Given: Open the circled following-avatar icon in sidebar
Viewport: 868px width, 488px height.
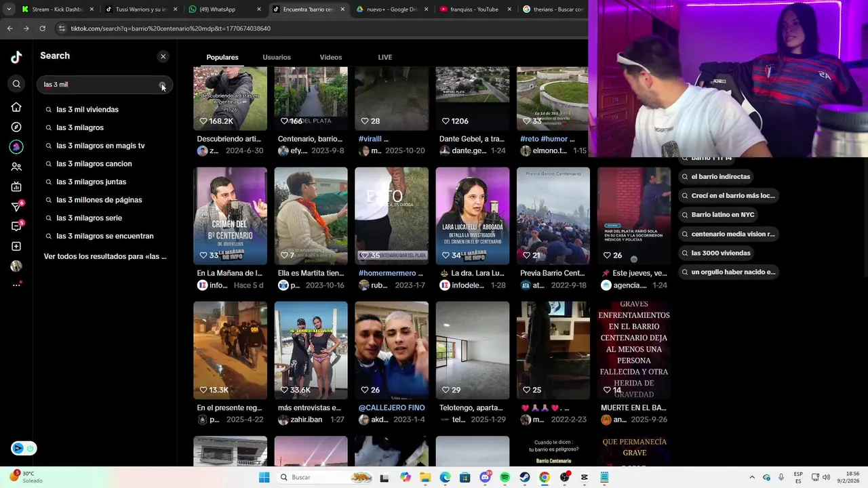Looking at the screenshot, I should [16, 146].
